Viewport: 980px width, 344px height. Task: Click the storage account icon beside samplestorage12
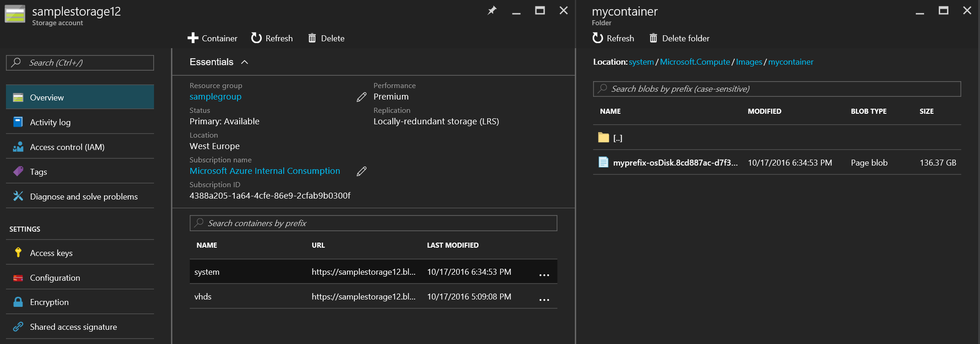[x=15, y=14]
